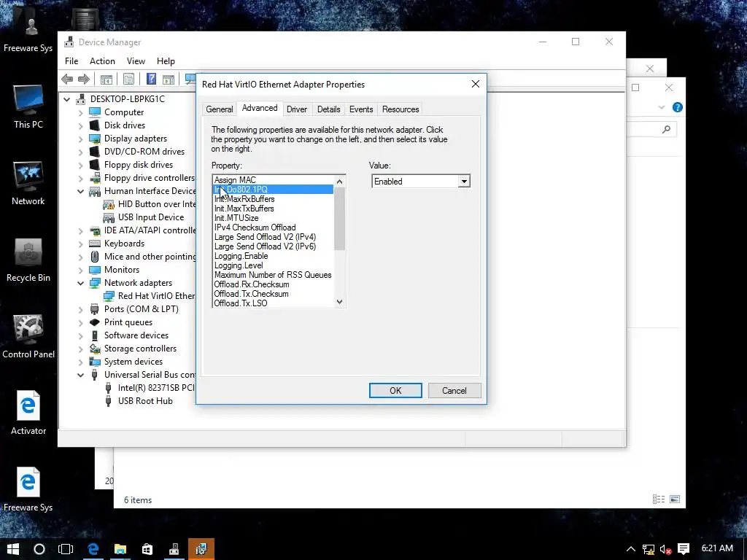Click the Forward arrow in Device Manager toolbar

(84, 79)
